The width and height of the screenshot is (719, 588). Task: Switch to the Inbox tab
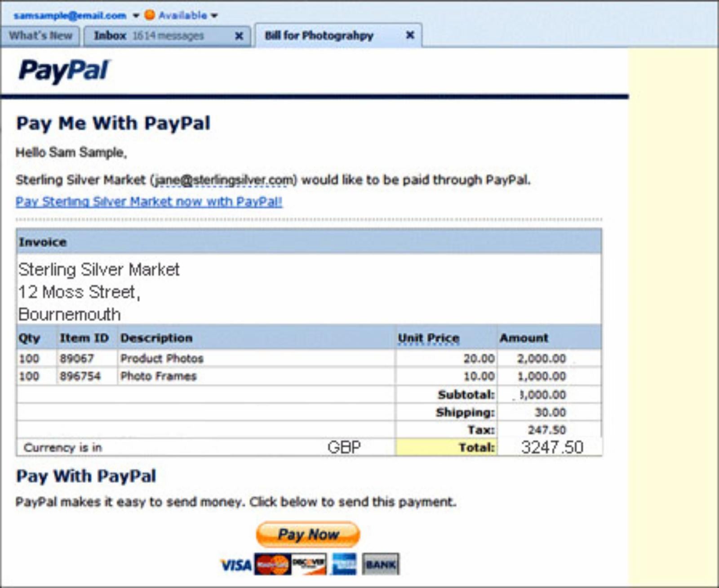167,36
